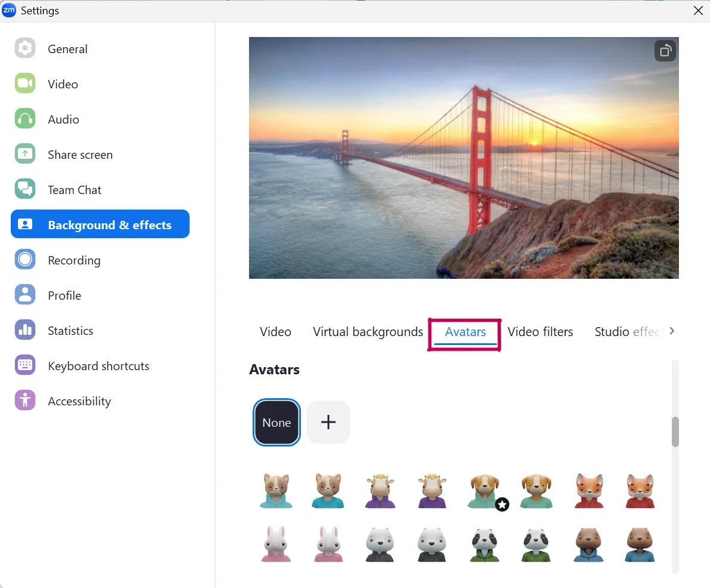This screenshot has width=710, height=588.
Task: Open Recording settings icon
Action: pos(25,260)
